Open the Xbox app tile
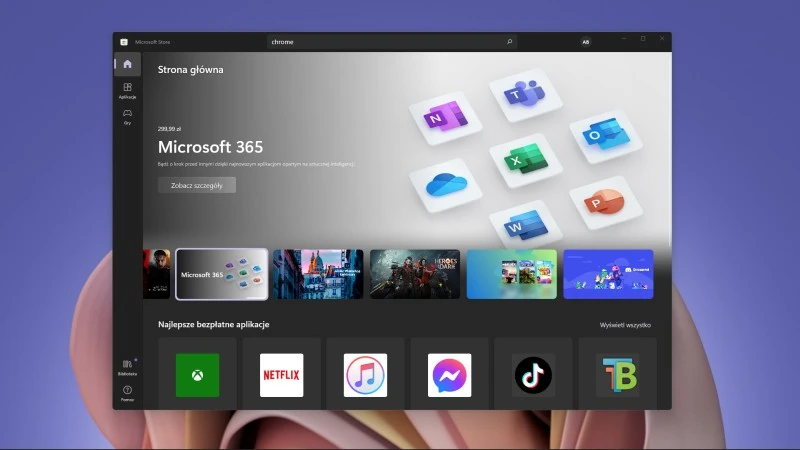The height and width of the screenshot is (450, 800). tap(197, 375)
